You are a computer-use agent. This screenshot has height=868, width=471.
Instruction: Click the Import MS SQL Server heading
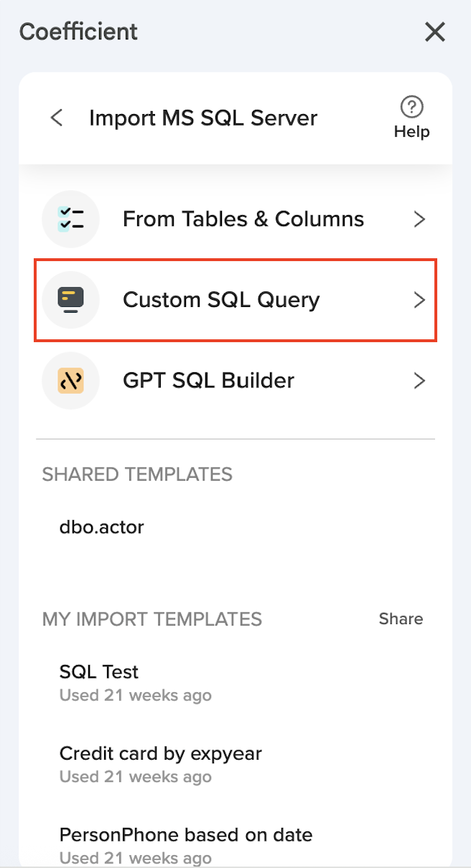(x=203, y=118)
